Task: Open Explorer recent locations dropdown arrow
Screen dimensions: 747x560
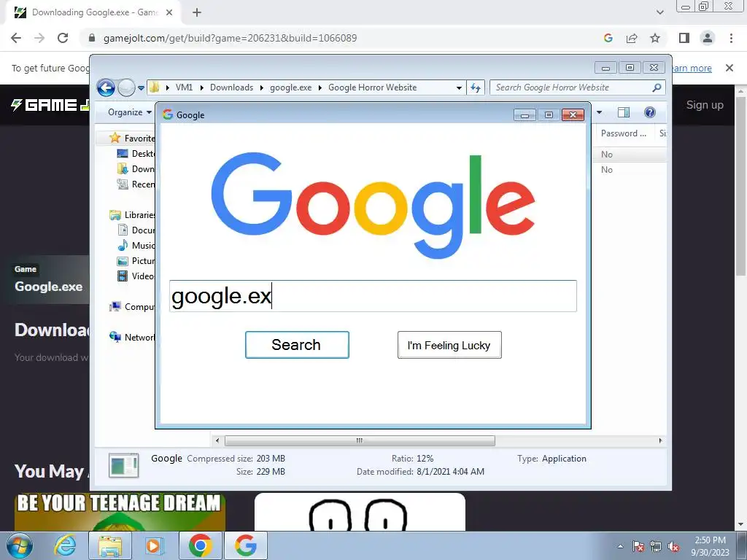Action: pyautogui.click(x=141, y=88)
